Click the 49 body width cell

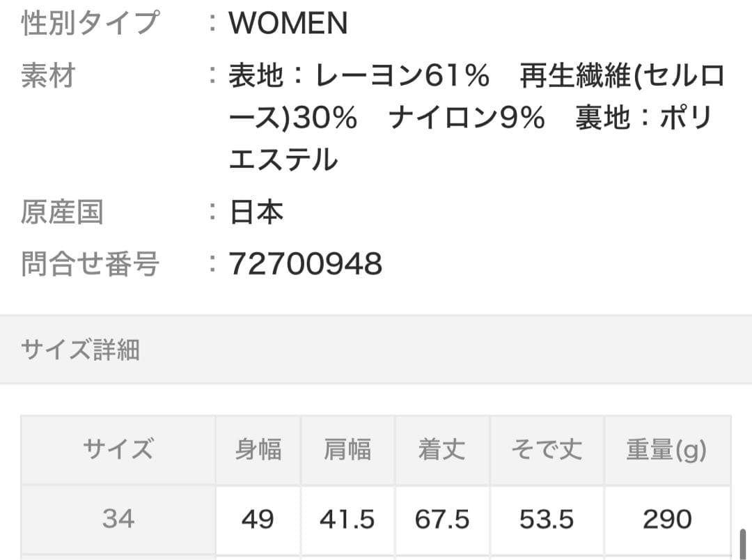tap(258, 519)
